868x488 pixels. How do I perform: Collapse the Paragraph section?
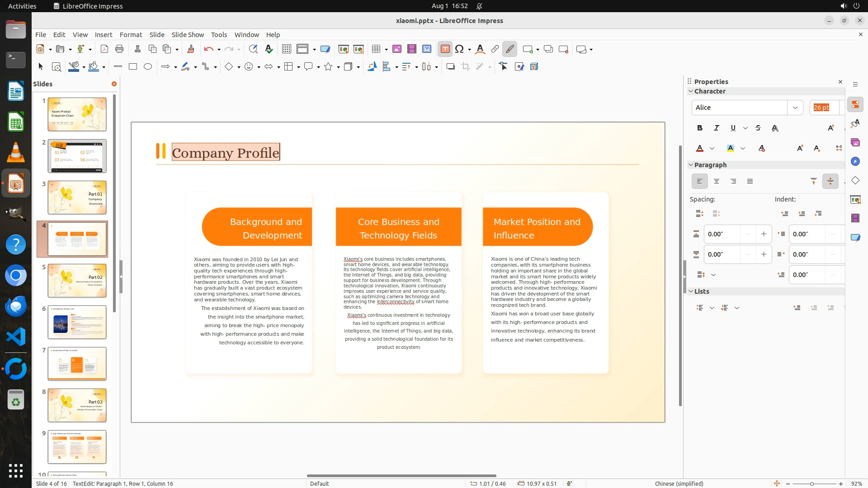click(x=691, y=165)
